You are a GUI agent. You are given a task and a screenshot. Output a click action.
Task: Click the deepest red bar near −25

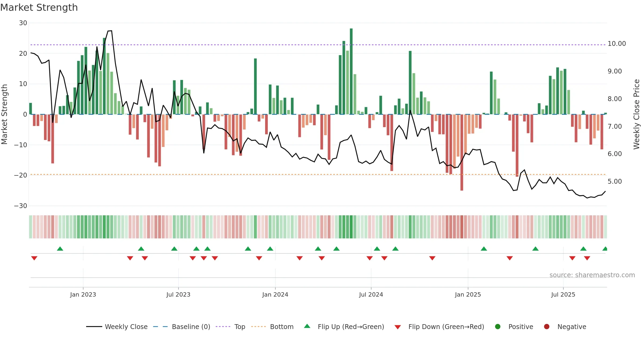(x=462, y=152)
